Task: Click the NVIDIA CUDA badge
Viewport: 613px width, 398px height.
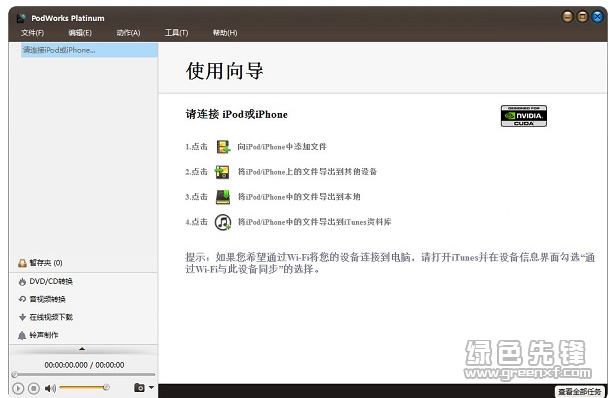Action: point(523,116)
